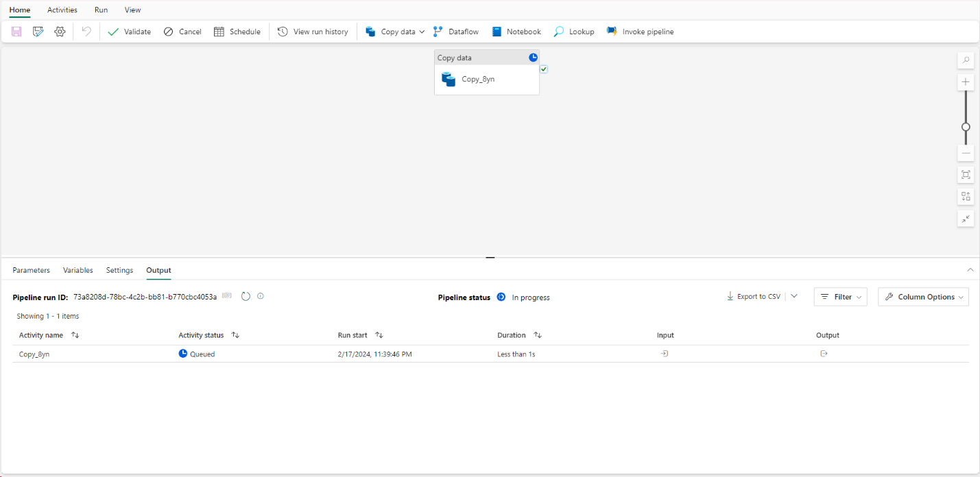
Task: Switch to the Home tab
Action: (20, 10)
